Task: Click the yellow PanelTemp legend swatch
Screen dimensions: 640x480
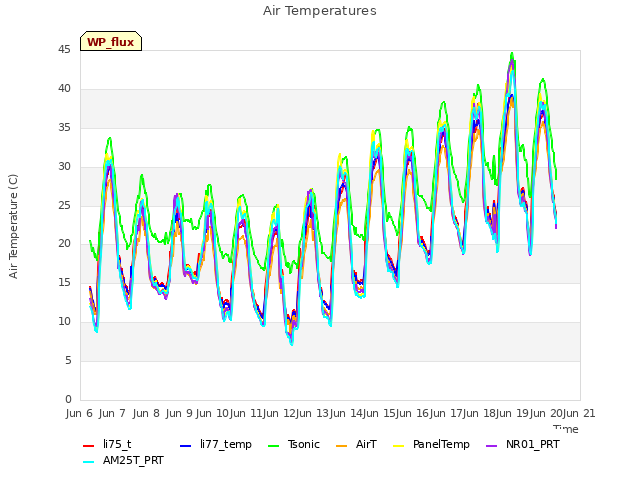Action: tap(399, 446)
